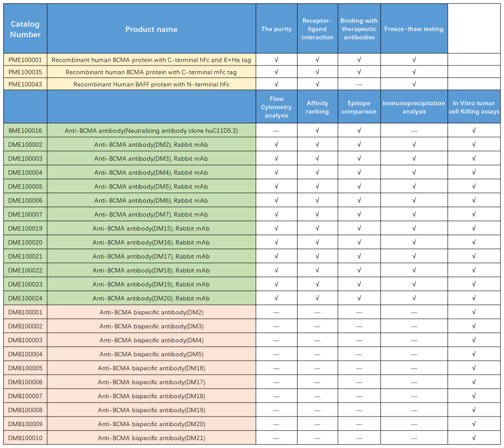Click "Anti-BCMA antibody(DM20), Rabbit mAb"
The width and height of the screenshot is (504, 448).
(x=151, y=298)
